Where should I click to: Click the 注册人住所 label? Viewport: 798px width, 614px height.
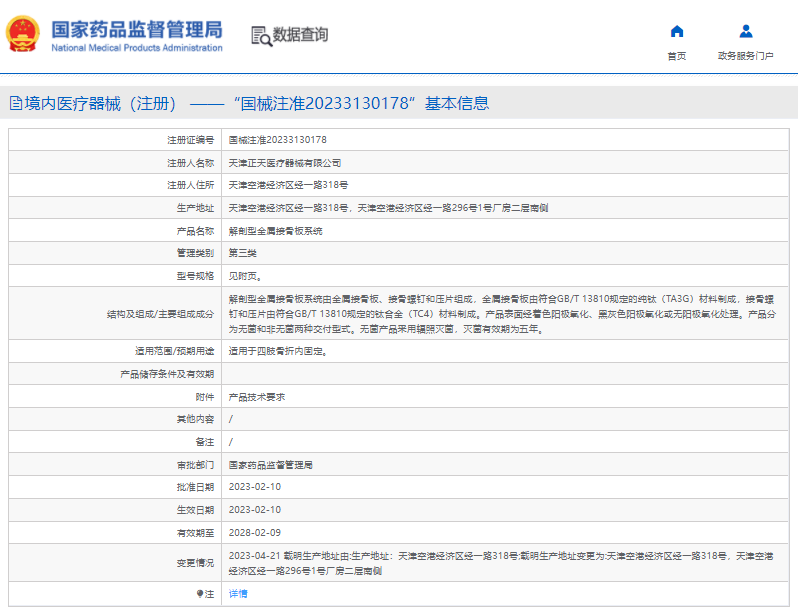(x=191, y=185)
